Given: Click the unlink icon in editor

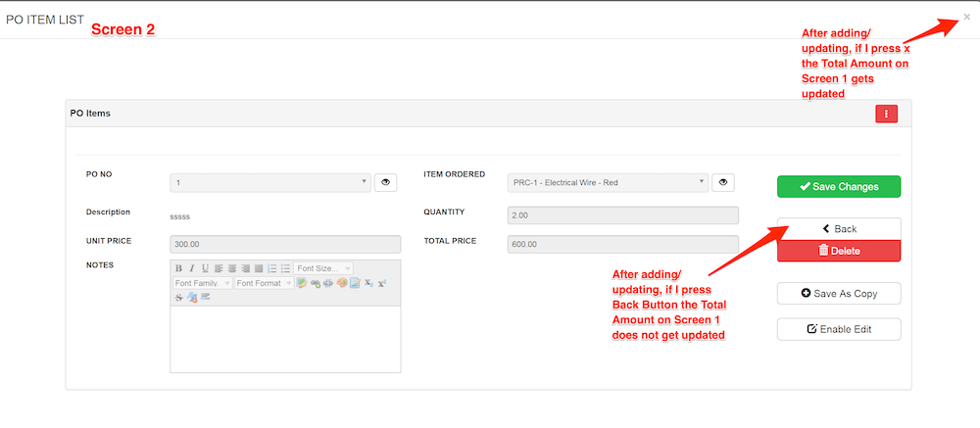Looking at the screenshot, I should [328, 283].
